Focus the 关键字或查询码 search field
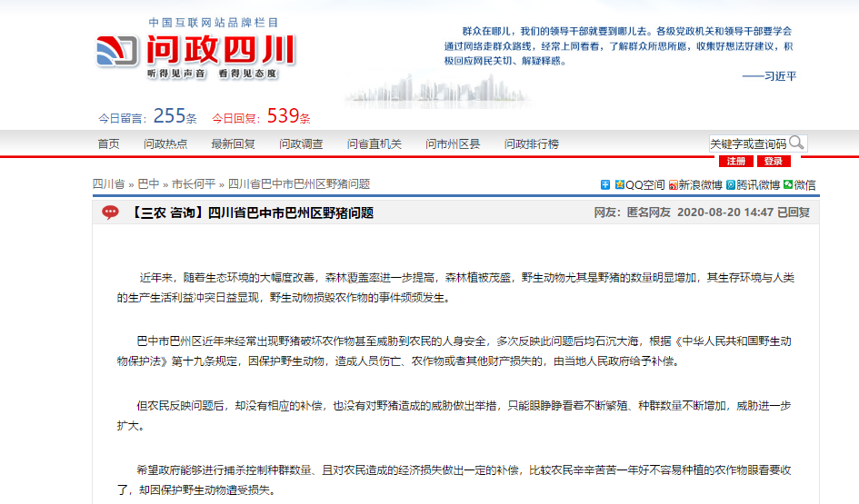 (x=747, y=143)
